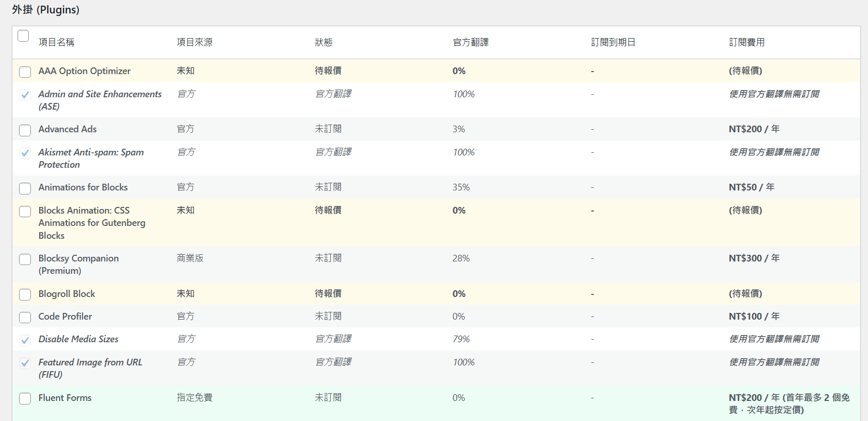
Task: Select the Advanced Ads row checkbox
Action: [x=25, y=130]
